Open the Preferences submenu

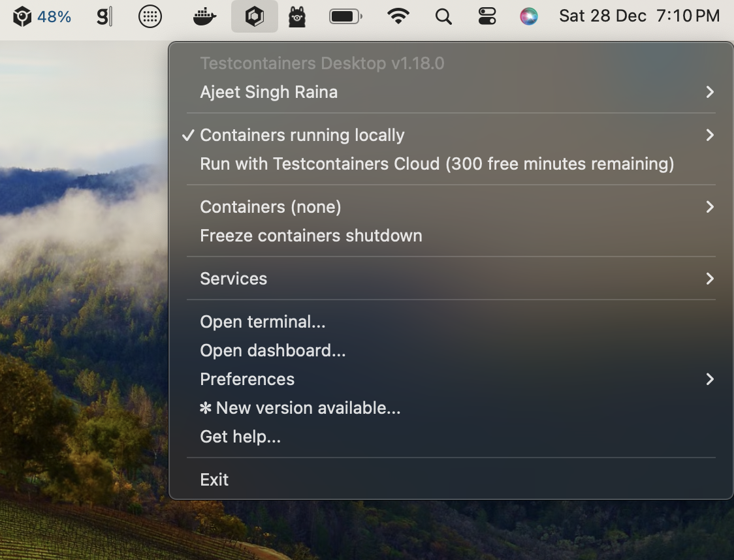451,379
